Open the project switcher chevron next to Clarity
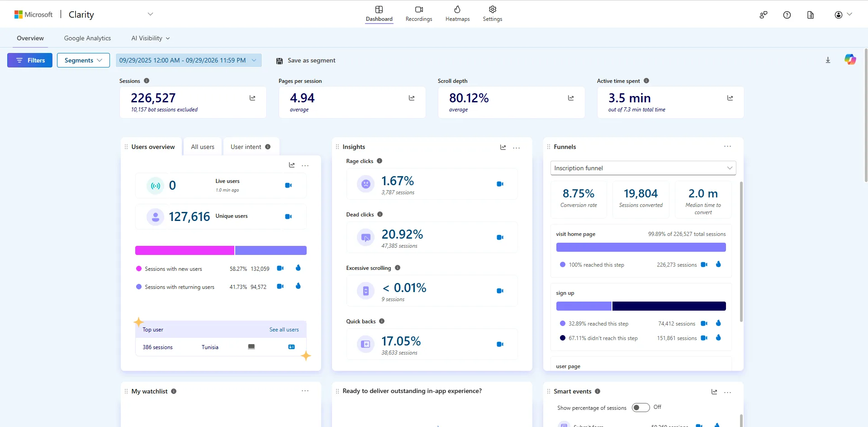 (x=151, y=14)
